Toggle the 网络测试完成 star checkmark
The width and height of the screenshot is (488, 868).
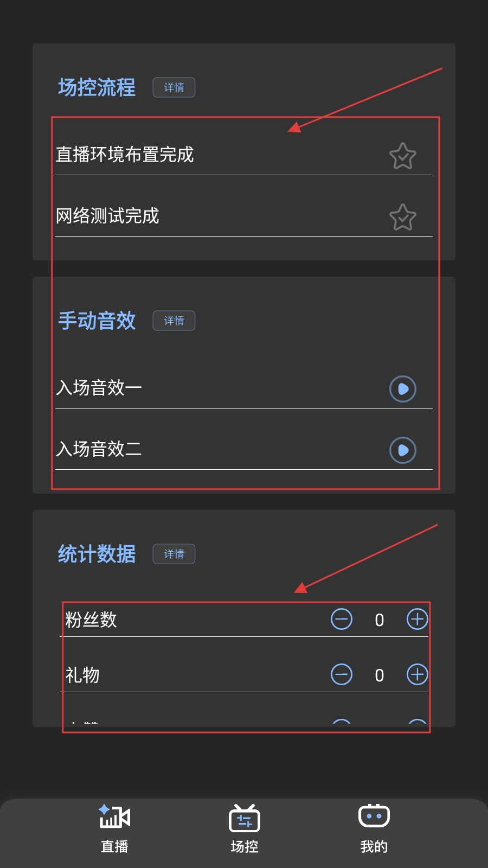coord(403,217)
